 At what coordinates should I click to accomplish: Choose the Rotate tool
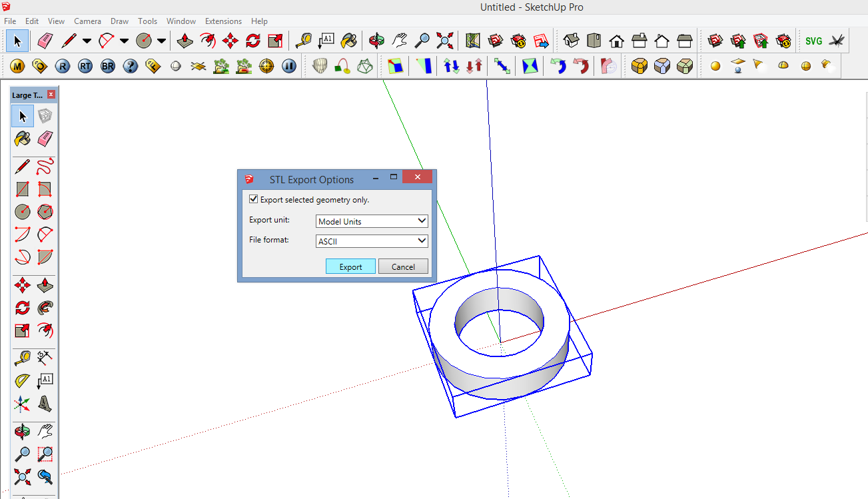pyautogui.click(x=22, y=307)
